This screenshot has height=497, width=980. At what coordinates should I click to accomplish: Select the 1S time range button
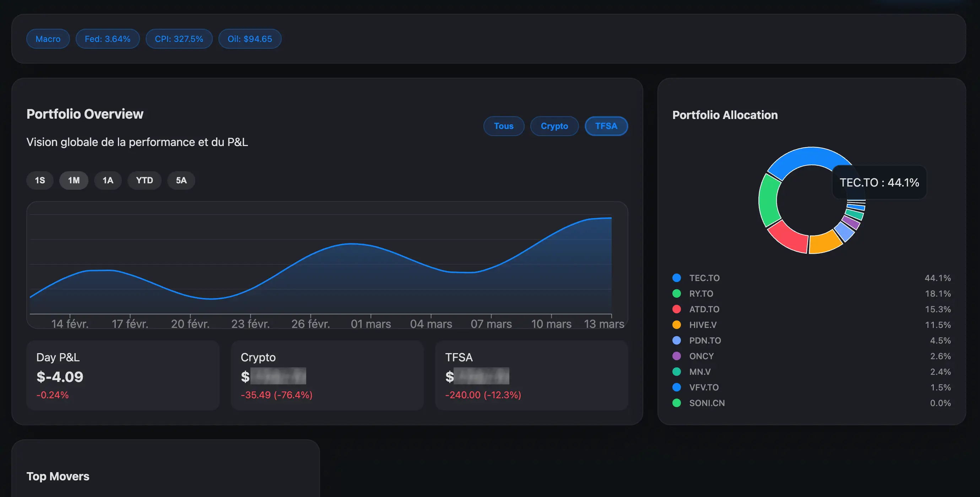[x=39, y=180]
